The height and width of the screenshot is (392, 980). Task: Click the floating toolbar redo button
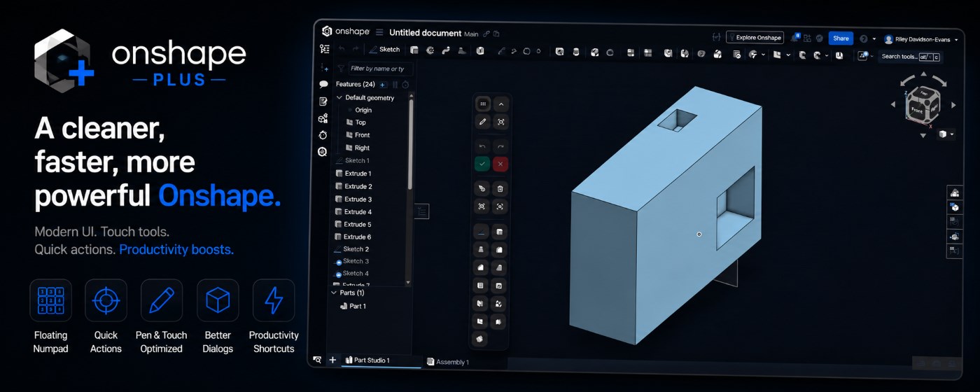(x=500, y=146)
